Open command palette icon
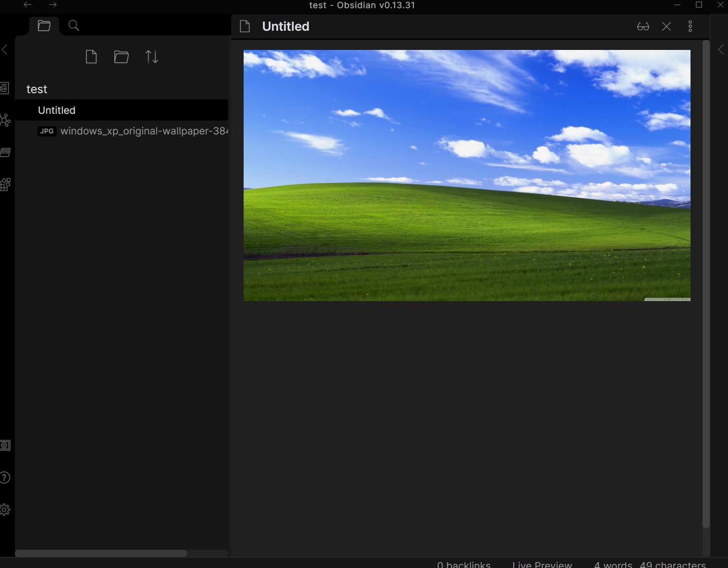The width and height of the screenshot is (728, 568). [x=5, y=184]
